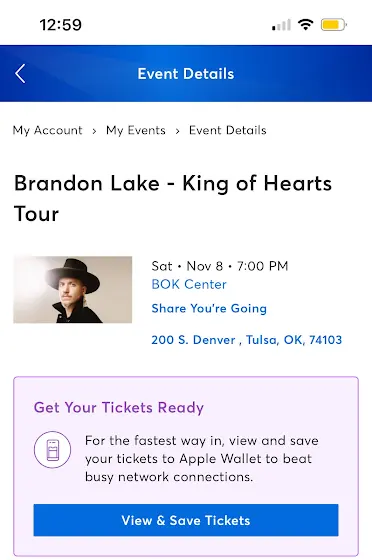This screenshot has height=560, width=372.
Task: Select Event Details breadcrumb item
Action: (227, 130)
